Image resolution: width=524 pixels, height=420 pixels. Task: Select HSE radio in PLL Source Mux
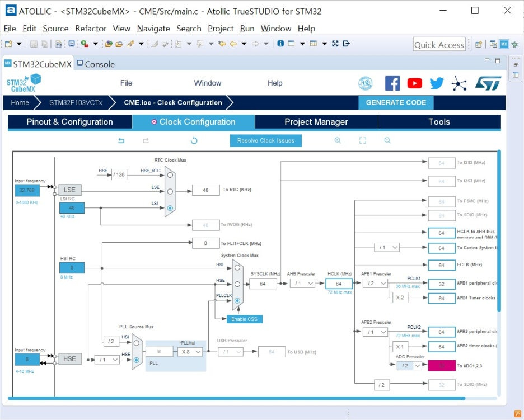click(137, 360)
